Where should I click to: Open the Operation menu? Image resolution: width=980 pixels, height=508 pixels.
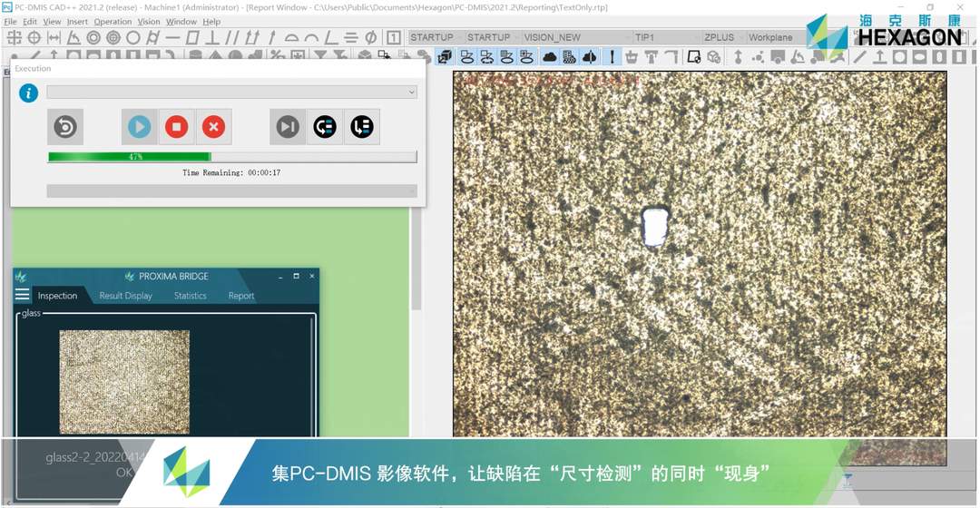tap(113, 21)
